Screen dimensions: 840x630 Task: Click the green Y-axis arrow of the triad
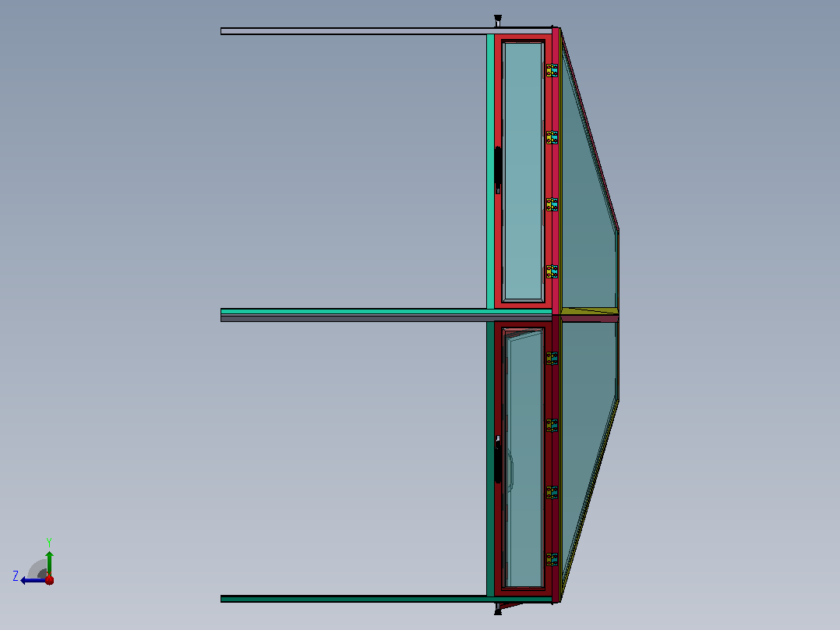pyautogui.click(x=49, y=562)
